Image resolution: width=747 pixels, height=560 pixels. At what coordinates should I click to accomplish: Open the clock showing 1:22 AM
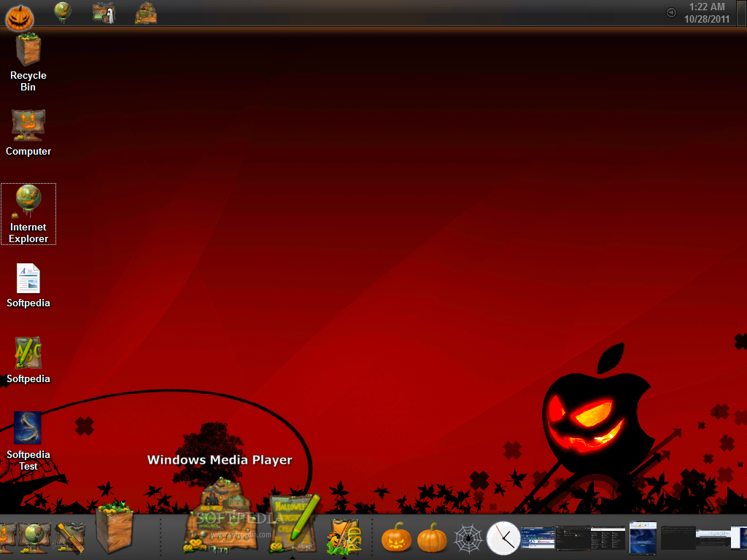707,13
